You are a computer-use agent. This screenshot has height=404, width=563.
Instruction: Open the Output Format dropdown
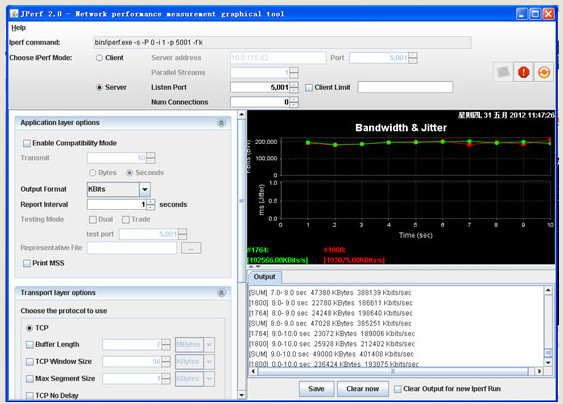pos(145,189)
